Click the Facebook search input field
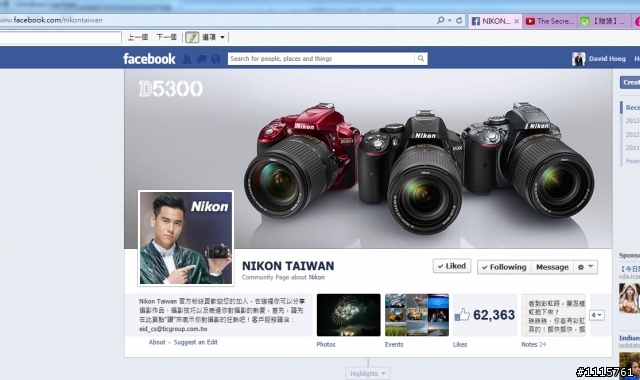 [321, 58]
